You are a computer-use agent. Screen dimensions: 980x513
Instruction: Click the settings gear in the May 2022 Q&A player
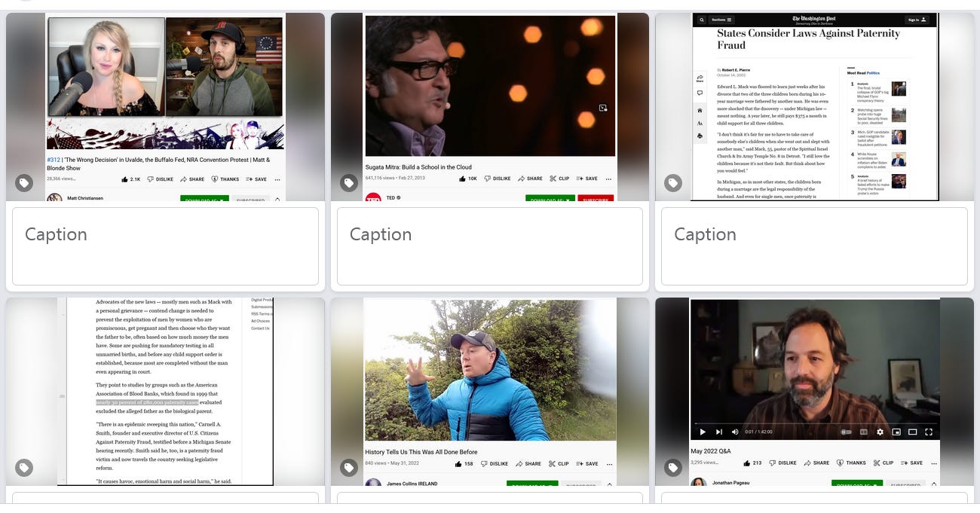click(880, 432)
